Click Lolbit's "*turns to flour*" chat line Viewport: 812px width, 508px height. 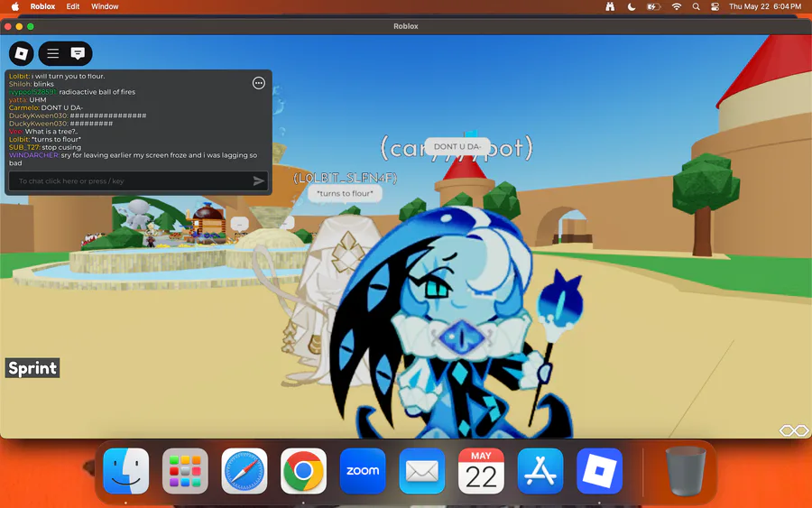[45, 139]
